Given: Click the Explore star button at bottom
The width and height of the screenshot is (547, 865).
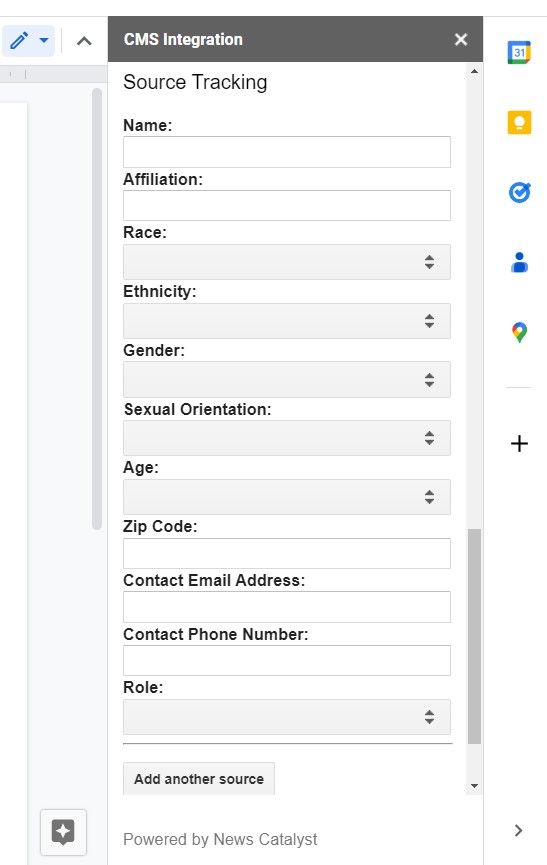Looking at the screenshot, I should coord(63,831).
